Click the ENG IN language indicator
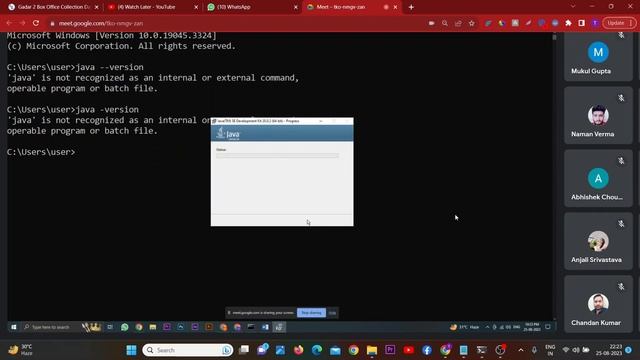The image size is (640, 360). coord(550,350)
